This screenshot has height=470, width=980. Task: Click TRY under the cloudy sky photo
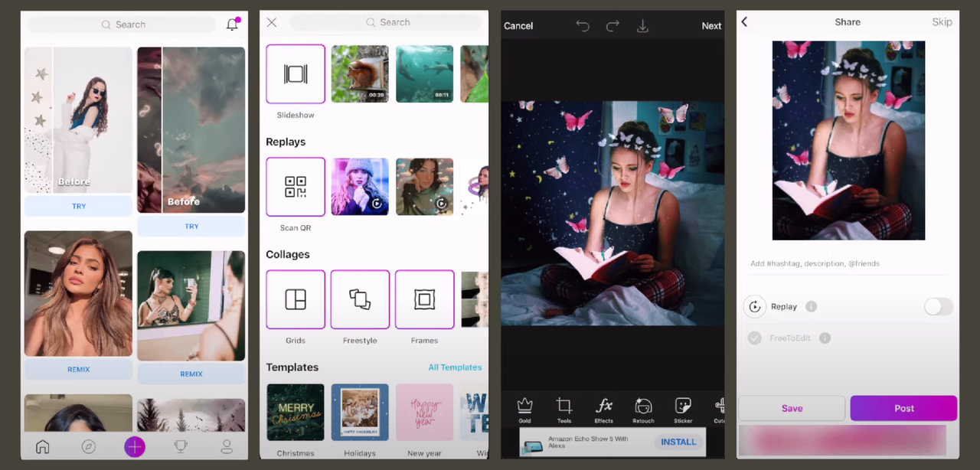coord(191,227)
